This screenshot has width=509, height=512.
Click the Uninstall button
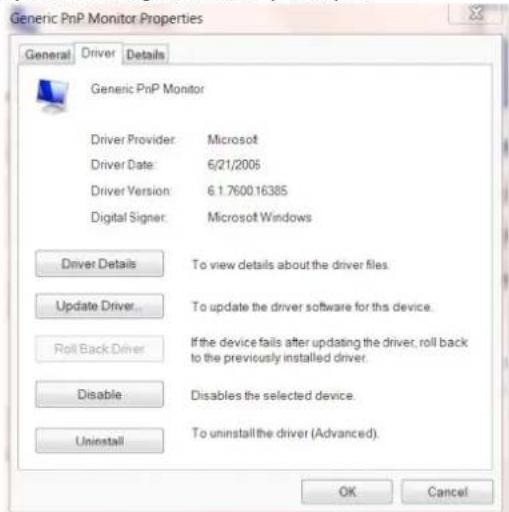pyautogui.click(x=99, y=441)
